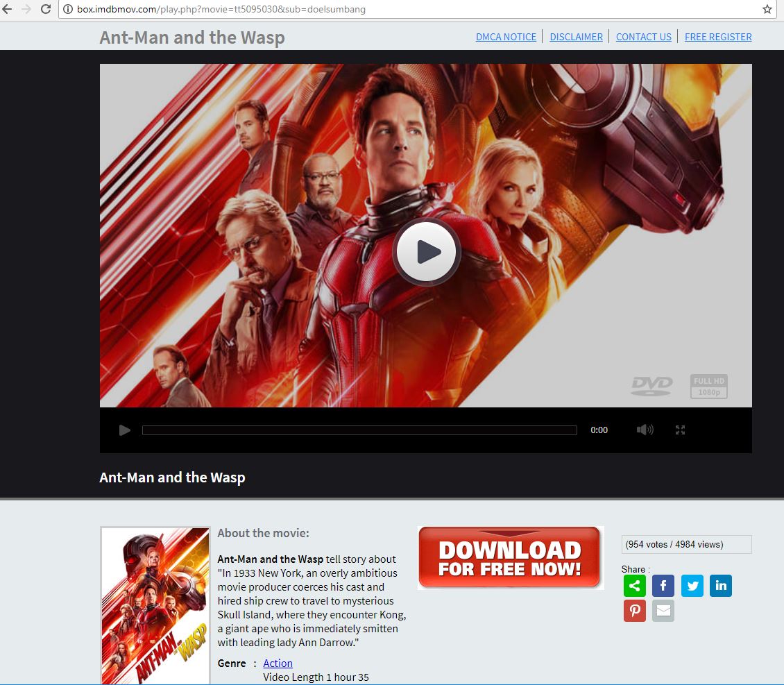Click the About the movie heading
Viewport: 784px width, 685px height.
tap(263, 533)
